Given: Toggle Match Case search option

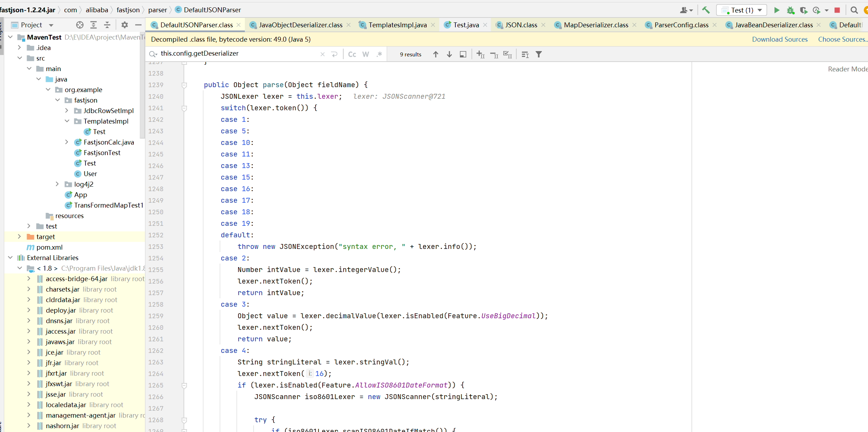Looking at the screenshot, I should click(x=352, y=54).
